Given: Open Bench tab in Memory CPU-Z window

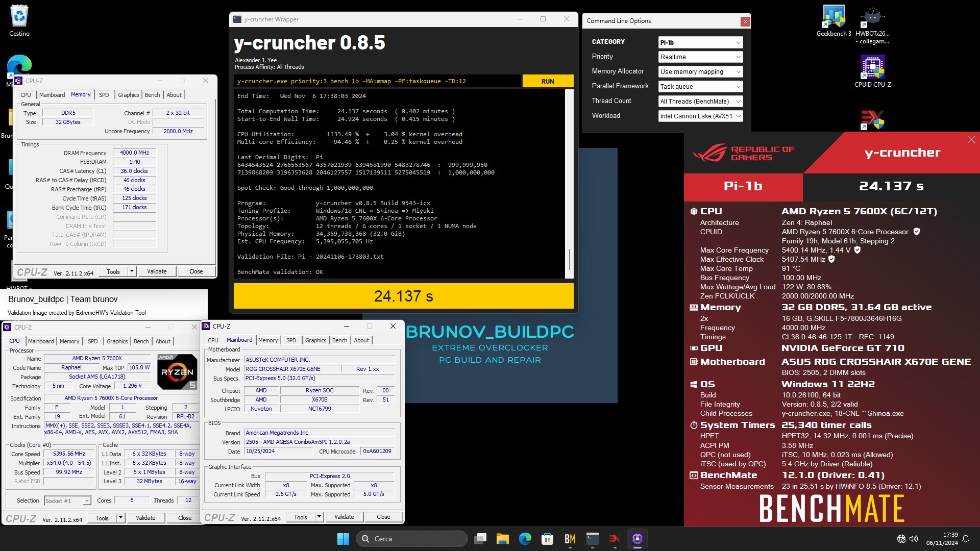Looking at the screenshot, I should [x=152, y=95].
